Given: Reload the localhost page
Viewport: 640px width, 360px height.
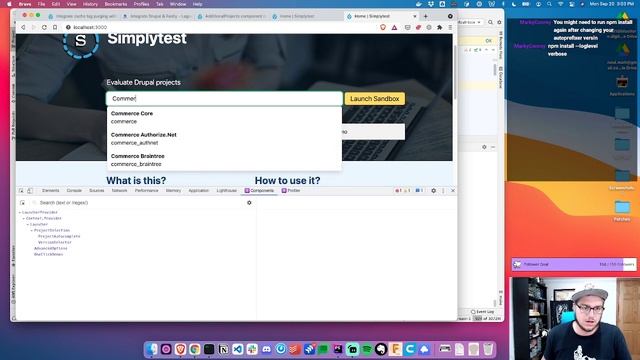Looking at the screenshot, I should (44, 27).
